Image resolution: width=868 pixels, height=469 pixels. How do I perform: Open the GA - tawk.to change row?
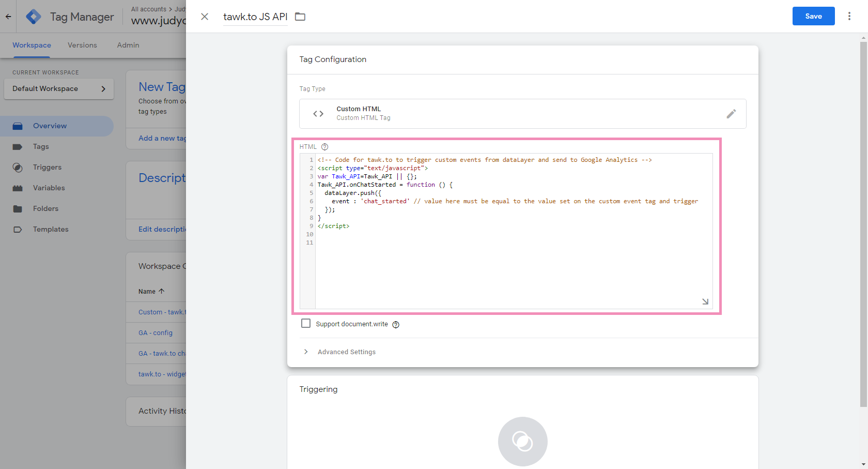[x=162, y=353]
